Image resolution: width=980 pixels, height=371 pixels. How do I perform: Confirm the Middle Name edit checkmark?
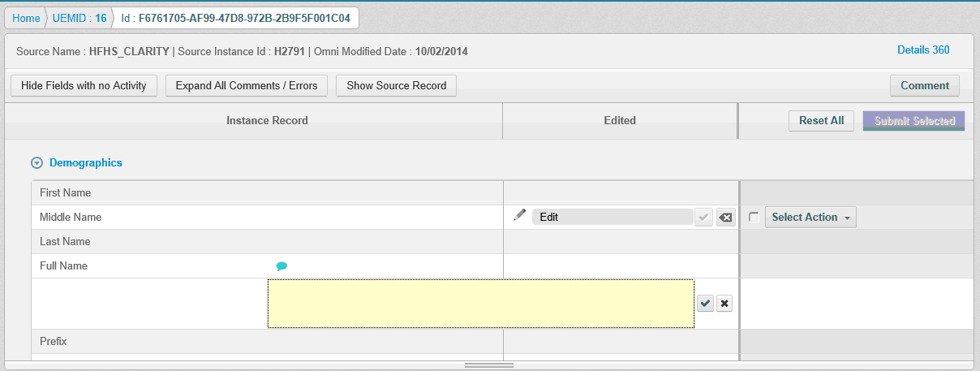click(704, 218)
